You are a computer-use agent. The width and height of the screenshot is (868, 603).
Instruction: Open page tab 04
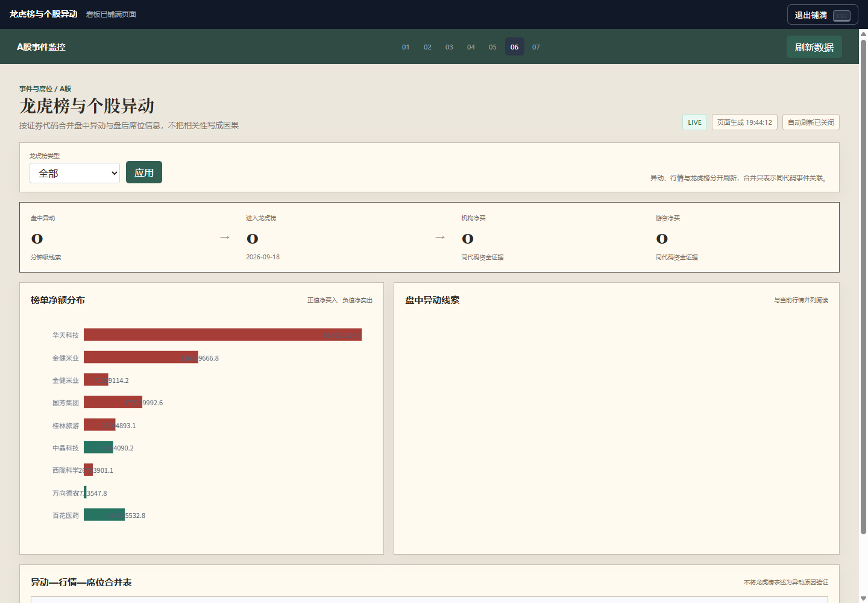tap(471, 47)
